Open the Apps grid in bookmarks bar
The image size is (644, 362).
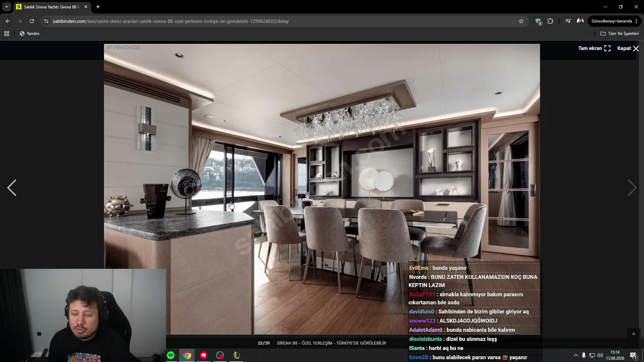7,34
